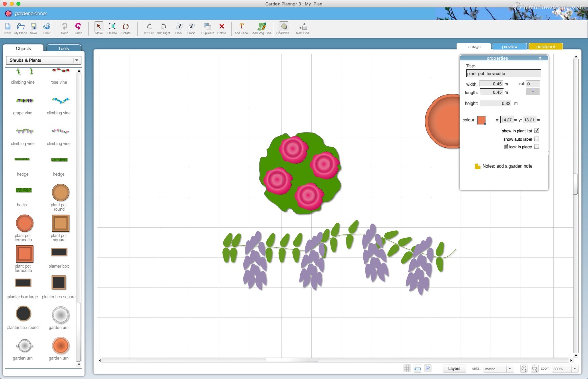588x379 pixels.
Task: Click the Add Veg. Bed tool
Action: (261, 29)
